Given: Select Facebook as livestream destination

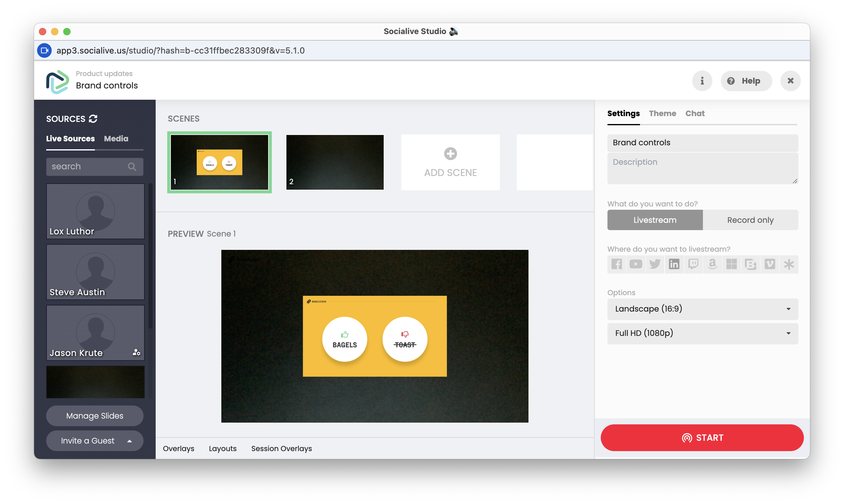Looking at the screenshot, I should [617, 264].
